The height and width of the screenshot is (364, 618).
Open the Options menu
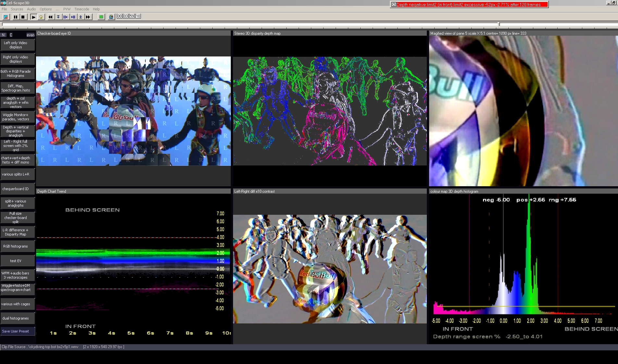pos(45,9)
